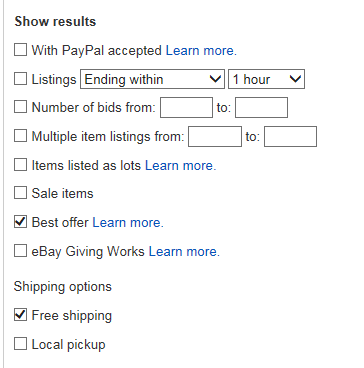Check the Local pickup option
Image resolution: width=364 pixels, height=368 pixels.
pyautogui.click(x=20, y=344)
